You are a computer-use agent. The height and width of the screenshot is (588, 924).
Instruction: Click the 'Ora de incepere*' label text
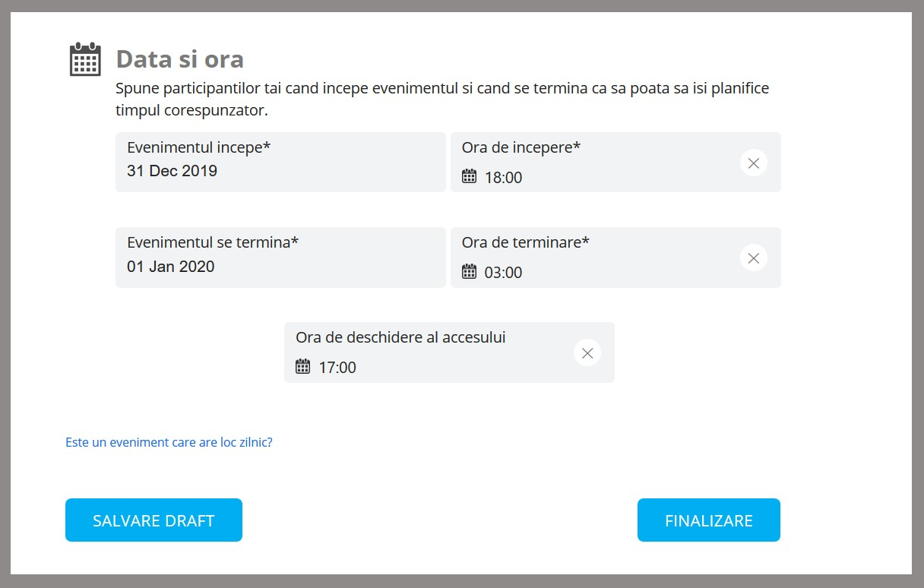coord(520,147)
